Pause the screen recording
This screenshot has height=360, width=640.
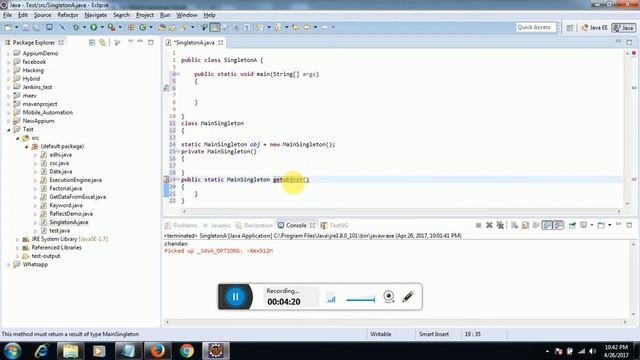pyautogui.click(x=236, y=297)
